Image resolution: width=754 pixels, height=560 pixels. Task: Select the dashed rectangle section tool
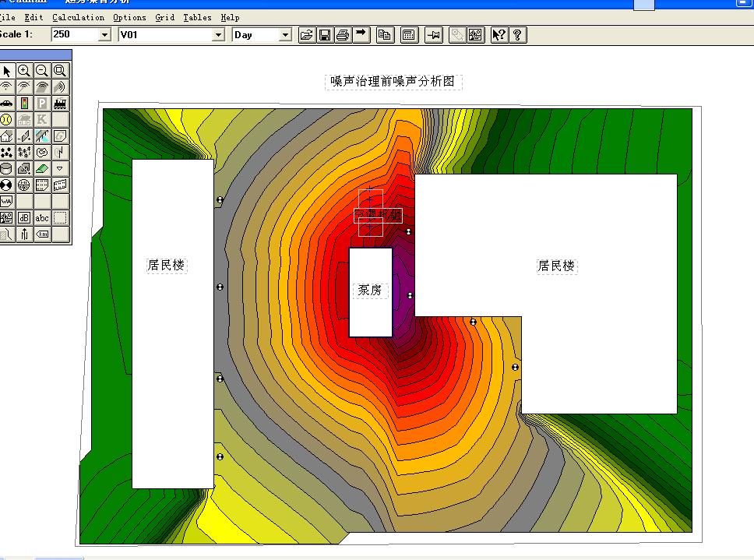(60, 218)
